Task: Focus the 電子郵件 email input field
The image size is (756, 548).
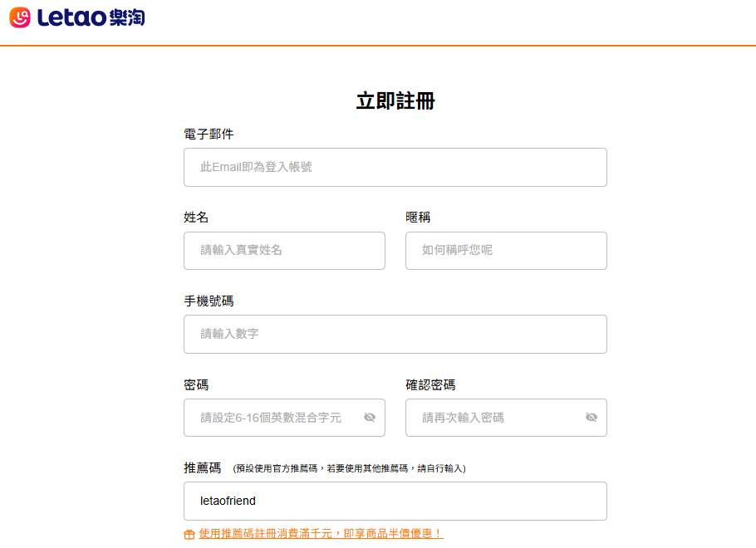Action: [x=395, y=167]
